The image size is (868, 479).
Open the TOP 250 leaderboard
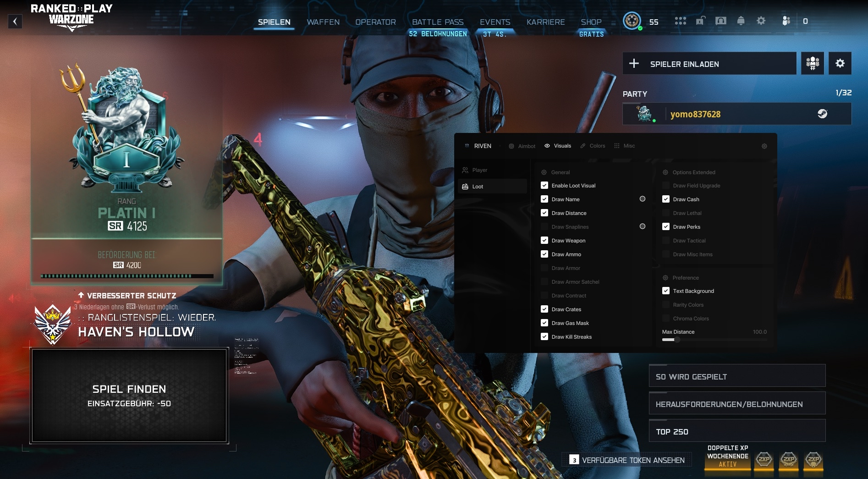pyautogui.click(x=737, y=431)
